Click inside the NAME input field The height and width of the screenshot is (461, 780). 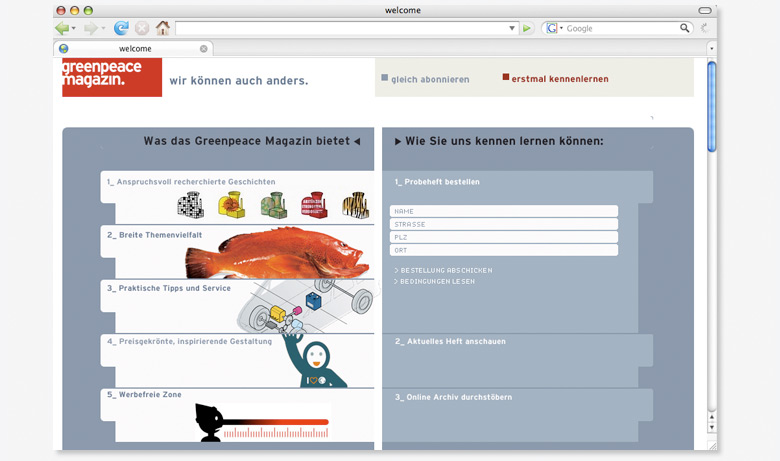click(x=504, y=211)
